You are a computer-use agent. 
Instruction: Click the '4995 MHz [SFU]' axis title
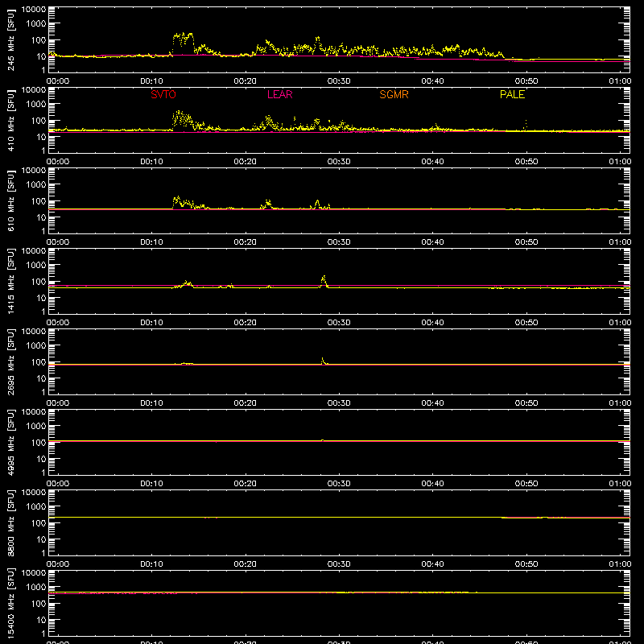point(10,442)
